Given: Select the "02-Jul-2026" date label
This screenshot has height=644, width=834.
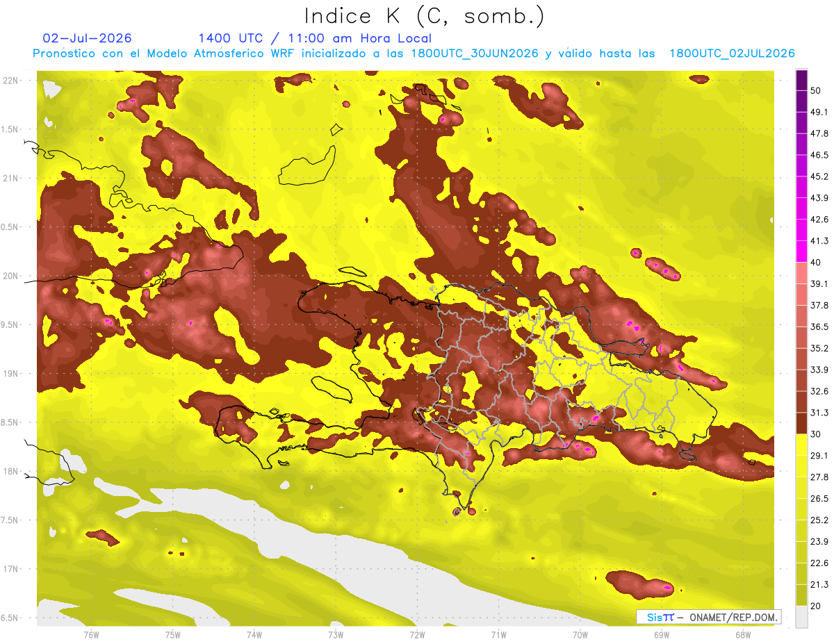Looking at the screenshot, I should (x=87, y=38).
